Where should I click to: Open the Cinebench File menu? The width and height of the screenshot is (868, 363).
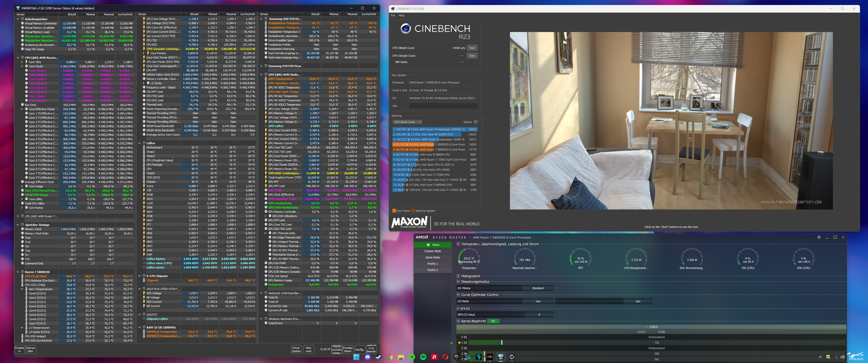click(x=393, y=15)
